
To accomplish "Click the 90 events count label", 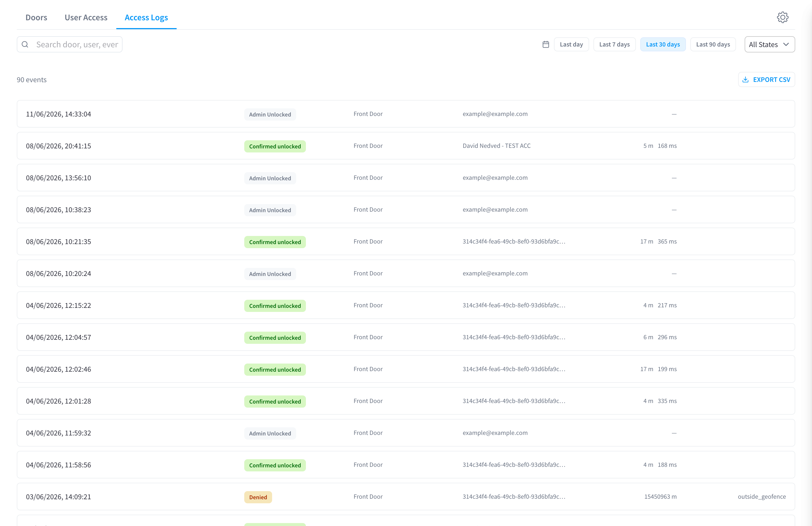I will tap(32, 80).
